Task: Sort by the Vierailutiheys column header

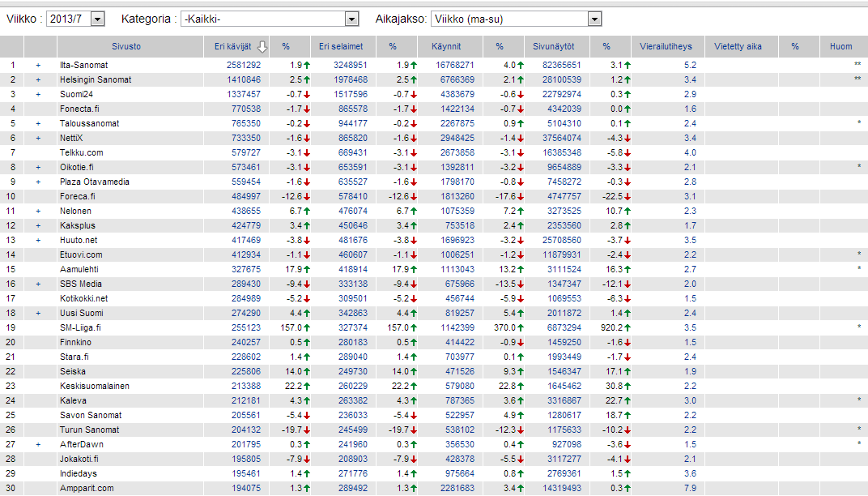Action: click(x=666, y=46)
